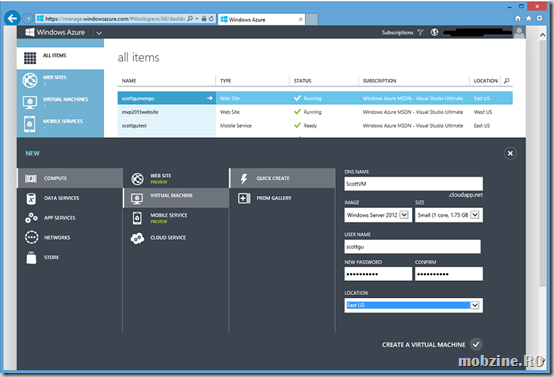This screenshot has height=377, width=554.
Task: Sort by the LOCATION column header
Action: point(485,81)
